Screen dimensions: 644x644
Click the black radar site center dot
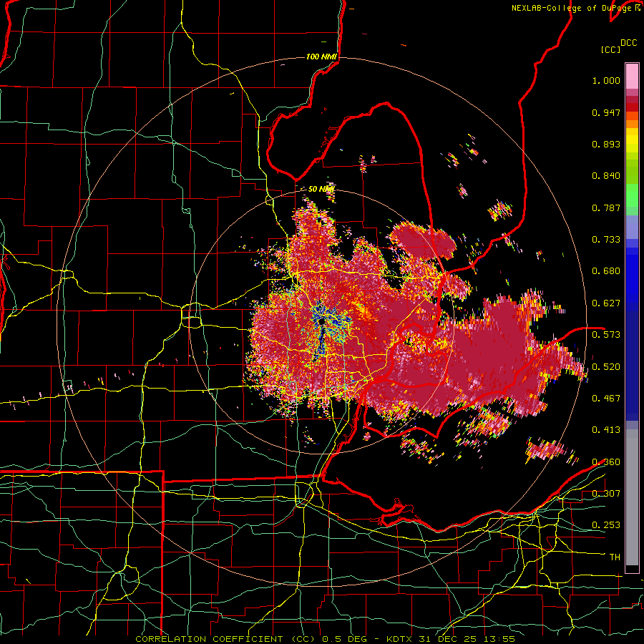pyautogui.click(x=321, y=321)
